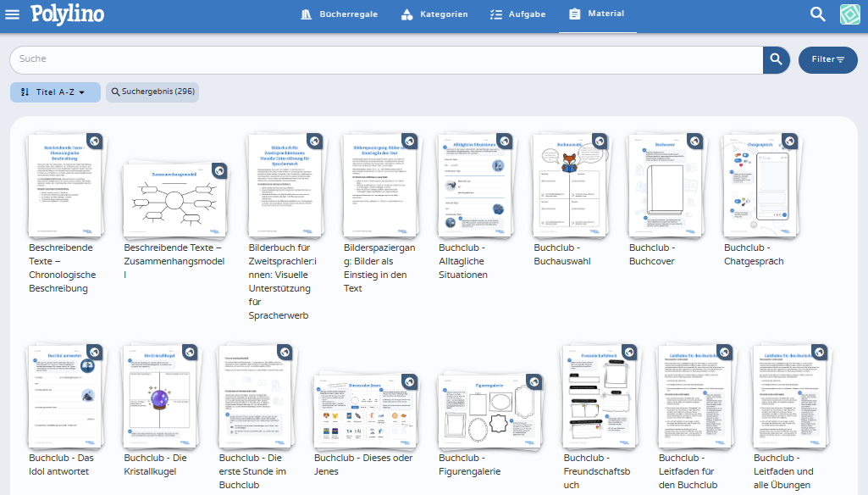Viewport: 868px width, 495px height.
Task: Open Buchclub Das Idol antwortet thumbnail
Action: pyautogui.click(x=65, y=397)
